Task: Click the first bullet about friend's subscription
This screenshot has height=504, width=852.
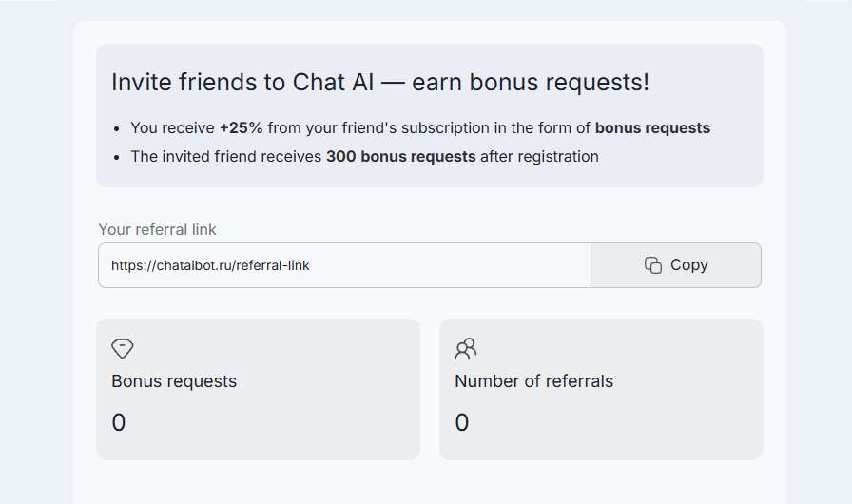Action: (x=418, y=128)
